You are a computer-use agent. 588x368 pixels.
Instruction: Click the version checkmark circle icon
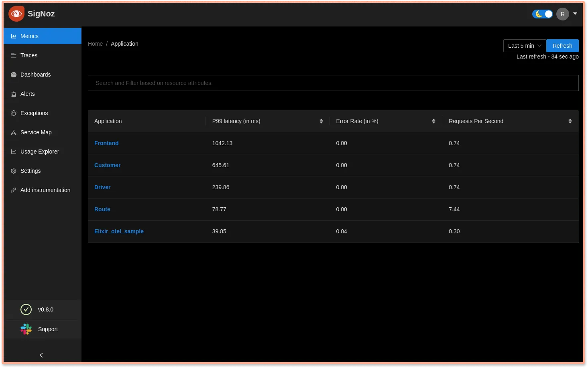(26, 309)
